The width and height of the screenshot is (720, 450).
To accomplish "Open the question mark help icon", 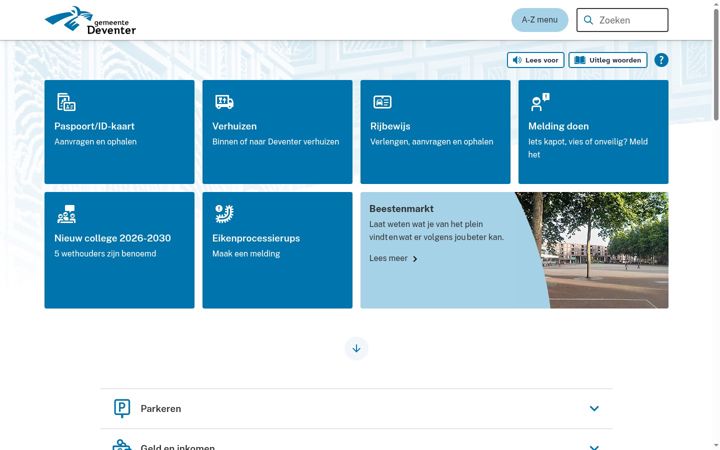I will (x=661, y=60).
